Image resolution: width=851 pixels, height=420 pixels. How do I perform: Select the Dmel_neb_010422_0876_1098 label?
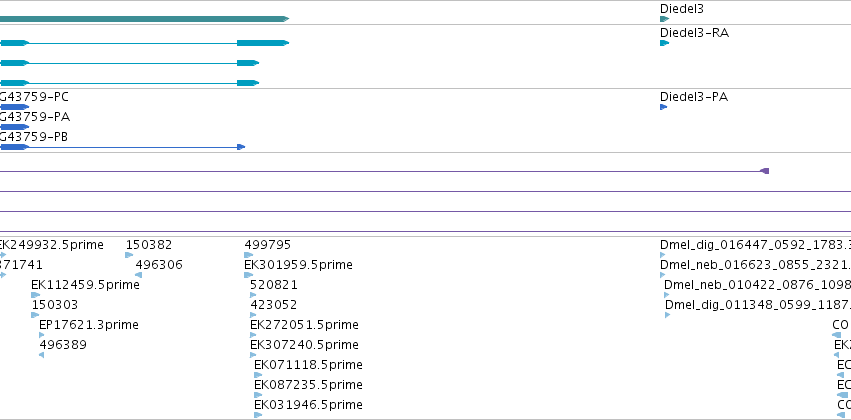click(758, 285)
